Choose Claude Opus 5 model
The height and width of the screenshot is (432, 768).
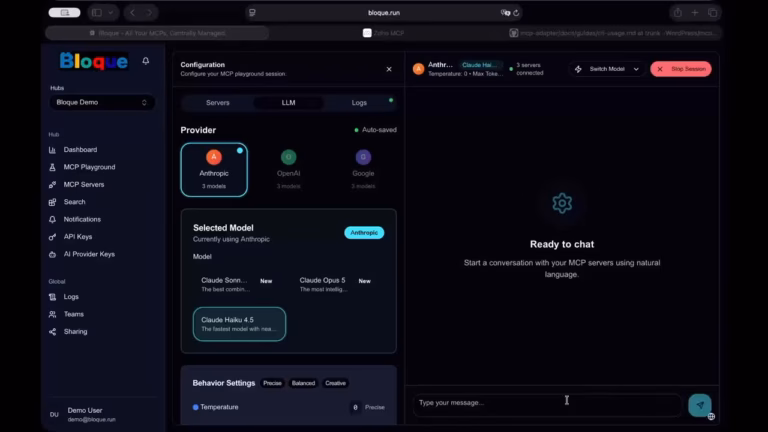[x=337, y=285]
